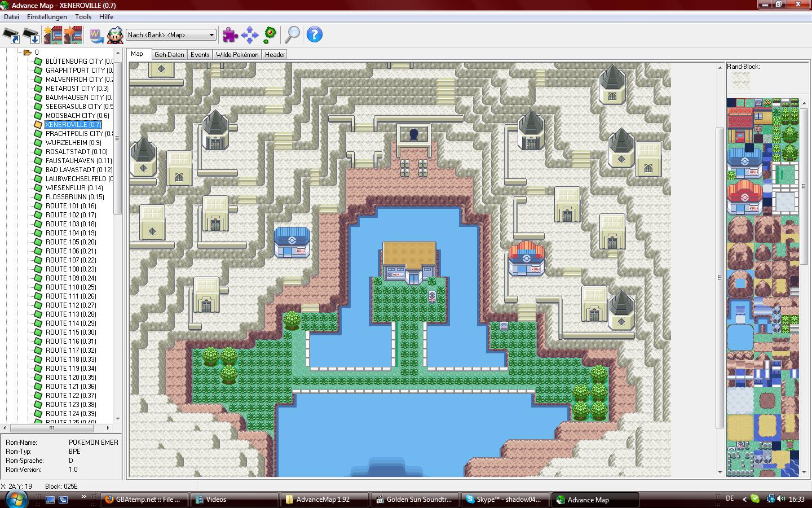The height and width of the screenshot is (508, 812).
Task: Select BLÜTENBURG CITY in map list
Action: pyautogui.click(x=78, y=62)
